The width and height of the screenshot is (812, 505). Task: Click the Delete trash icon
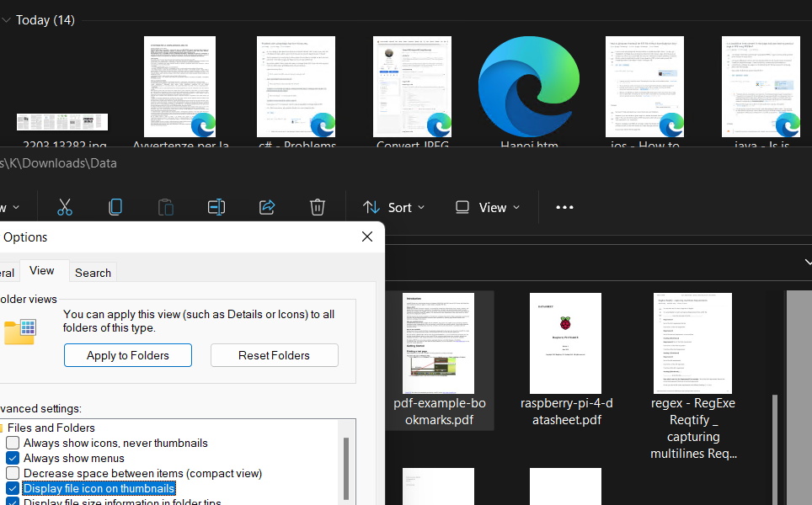coord(318,206)
